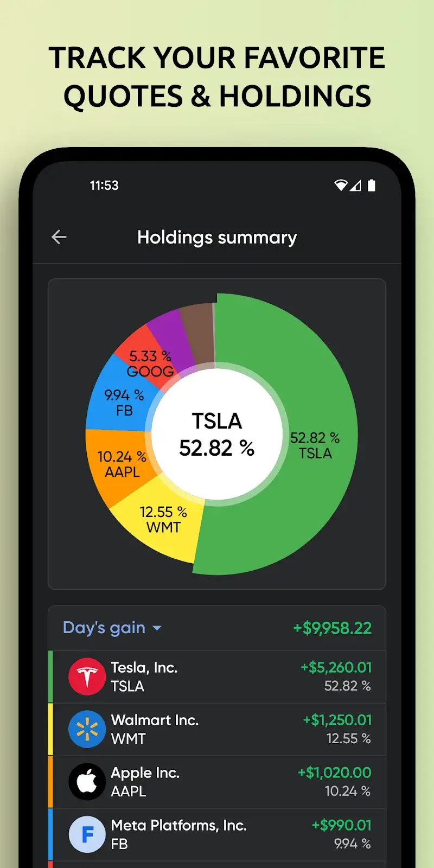Tap the back arrow icon
The width and height of the screenshot is (434, 868).
coord(59,237)
